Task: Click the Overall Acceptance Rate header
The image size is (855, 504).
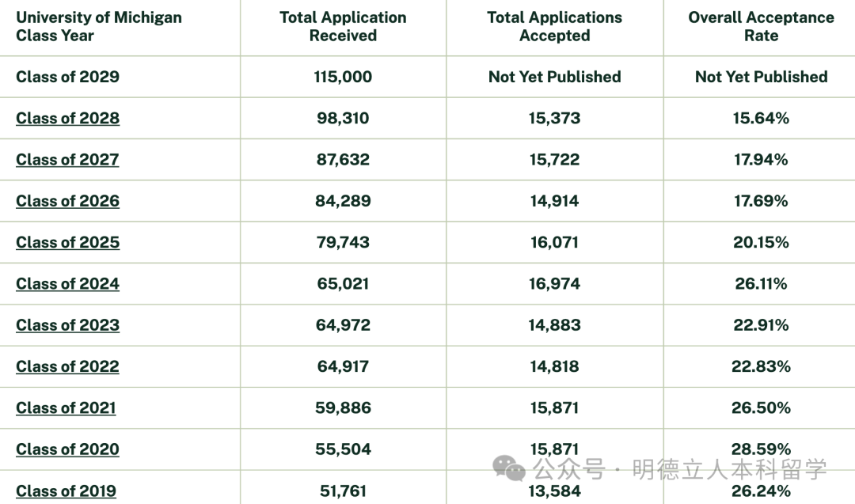Action: point(762,26)
